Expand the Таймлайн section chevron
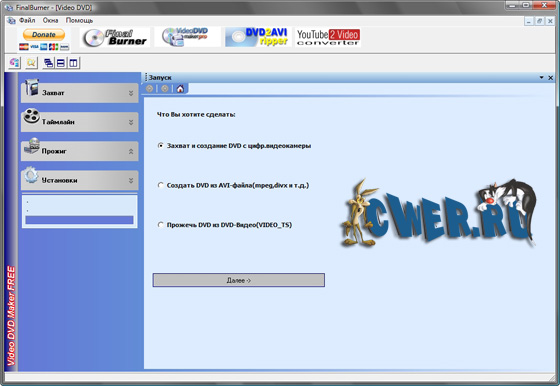Viewport: 560px width, 386px height. pos(131,122)
